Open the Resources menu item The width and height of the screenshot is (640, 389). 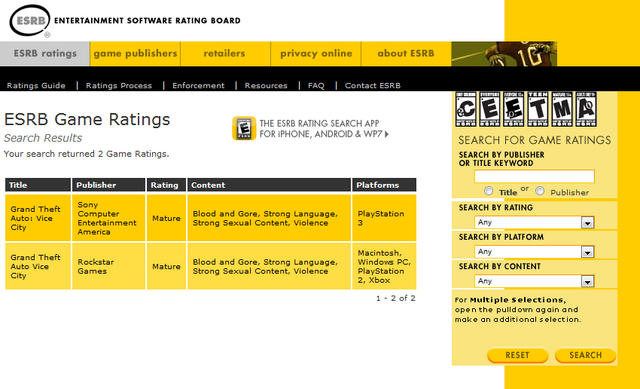tap(266, 86)
